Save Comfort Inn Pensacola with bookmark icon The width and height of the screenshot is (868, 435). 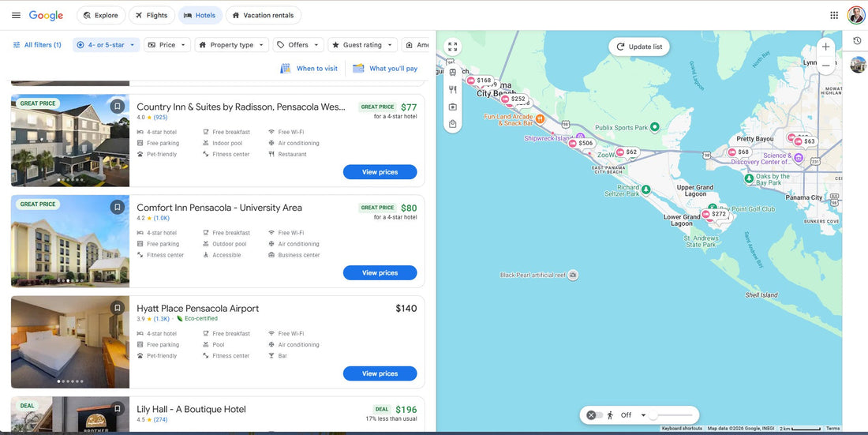coord(118,207)
